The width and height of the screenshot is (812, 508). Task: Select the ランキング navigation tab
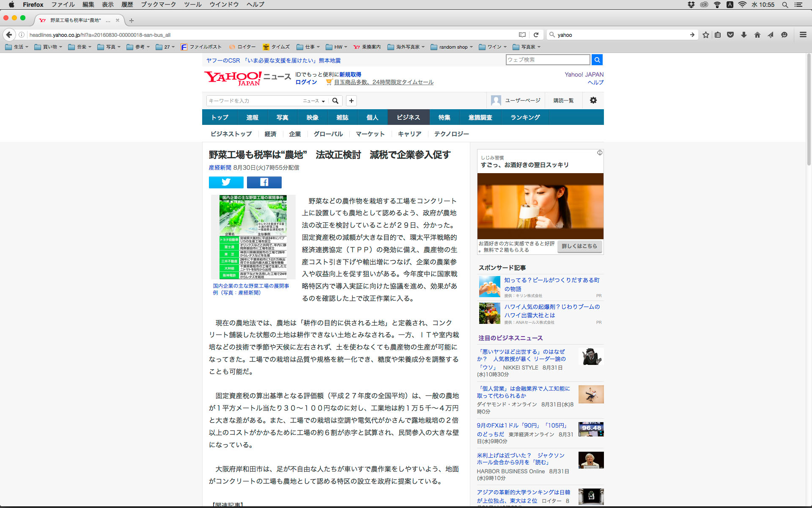(x=525, y=117)
